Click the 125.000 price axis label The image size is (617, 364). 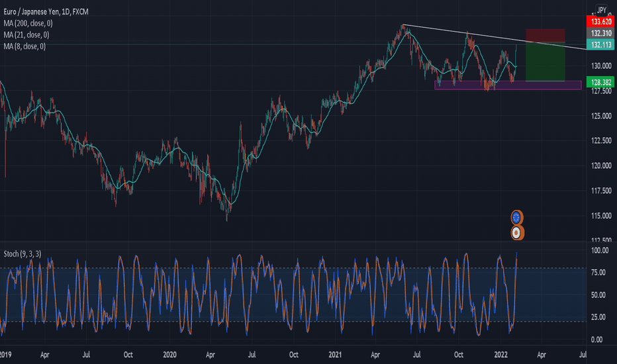pos(601,116)
